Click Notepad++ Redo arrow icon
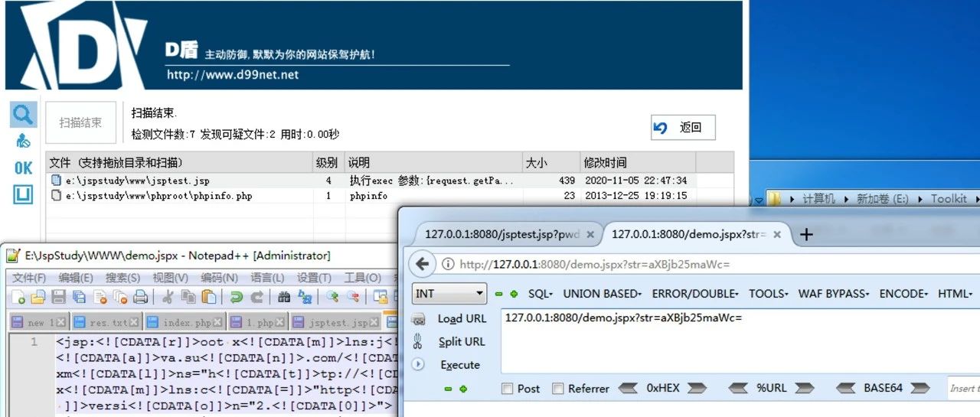The height and width of the screenshot is (417, 980). click(x=257, y=297)
